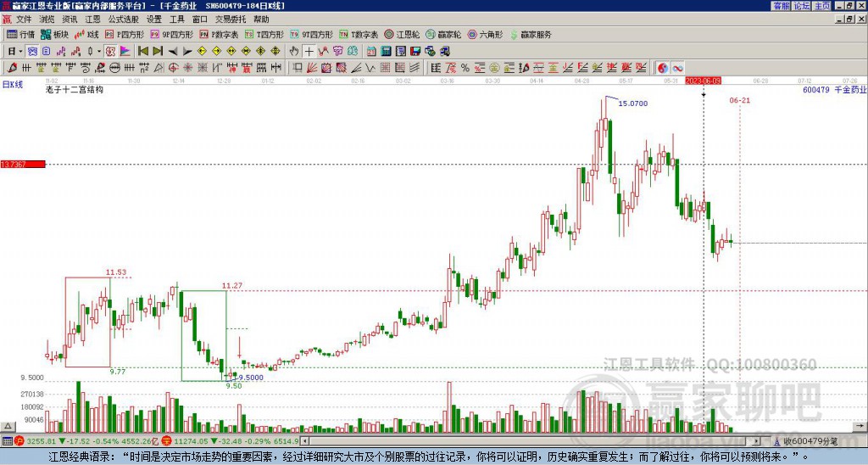The height and width of the screenshot is (465, 868).
Task: Select the Gann fan lines tool
Action: point(312,68)
